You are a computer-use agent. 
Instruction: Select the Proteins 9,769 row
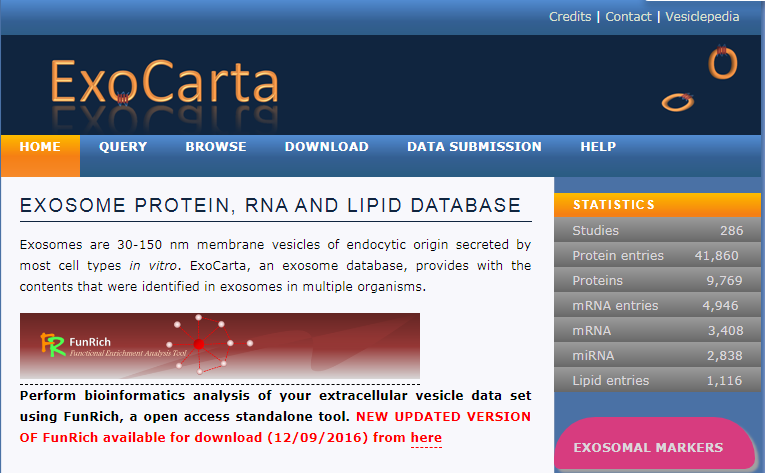pos(658,280)
